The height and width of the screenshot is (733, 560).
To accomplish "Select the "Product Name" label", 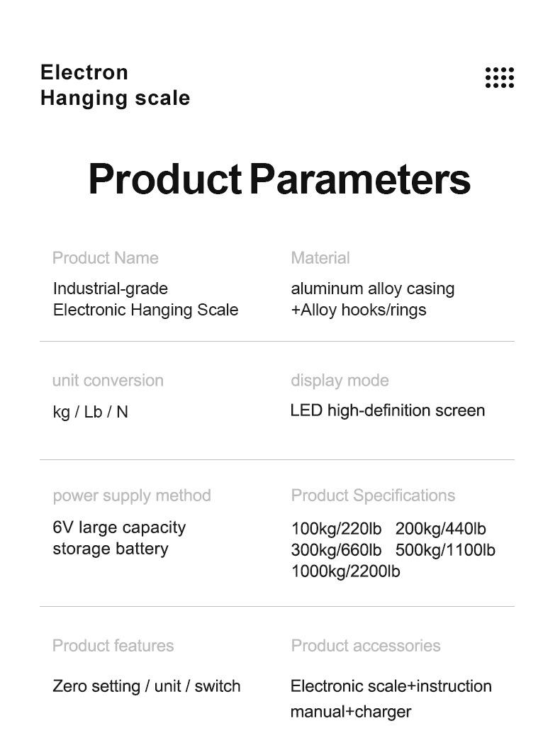I will coord(106,258).
